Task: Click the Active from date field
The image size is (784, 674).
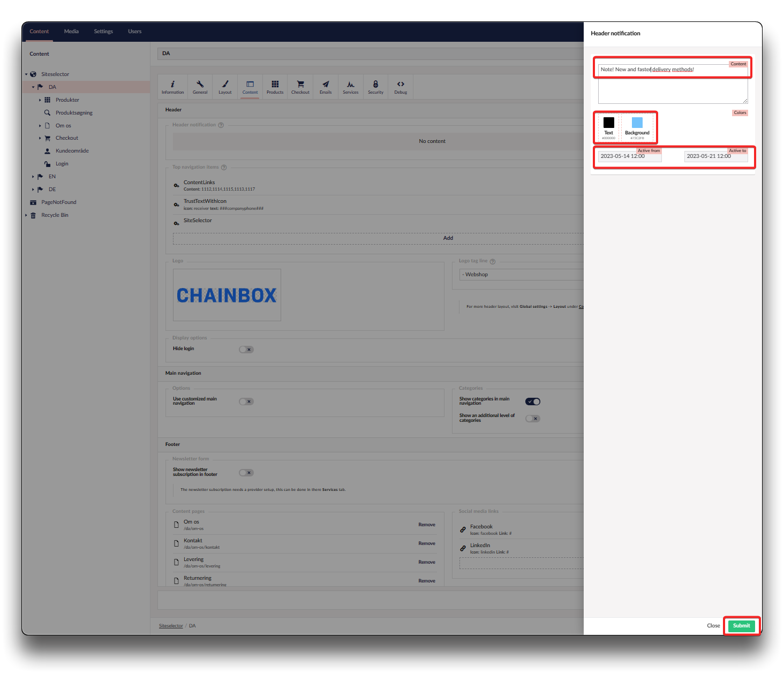Action: [x=630, y=156]
